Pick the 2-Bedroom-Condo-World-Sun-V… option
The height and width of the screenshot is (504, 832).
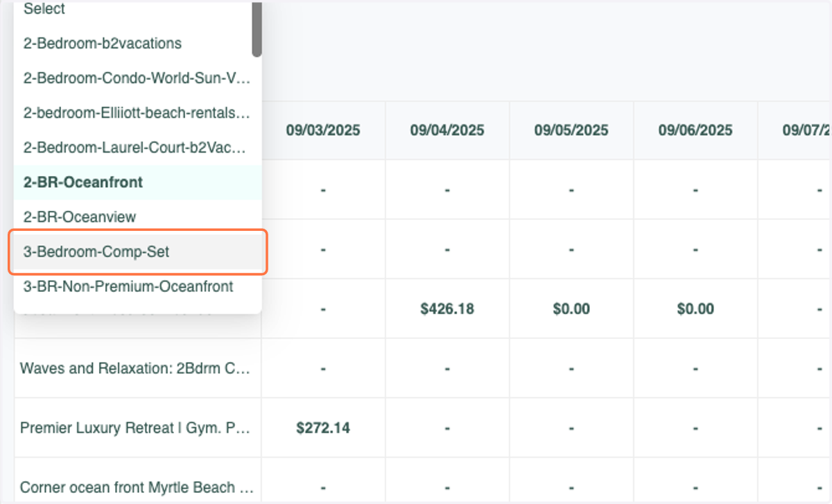(x=137, y=78)
